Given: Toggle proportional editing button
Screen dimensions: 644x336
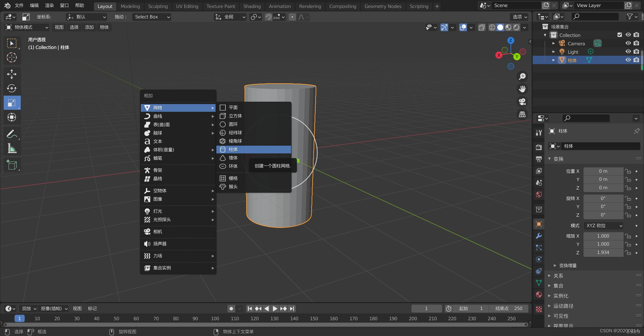Looking at the screenshot, I should click(292, 17).
